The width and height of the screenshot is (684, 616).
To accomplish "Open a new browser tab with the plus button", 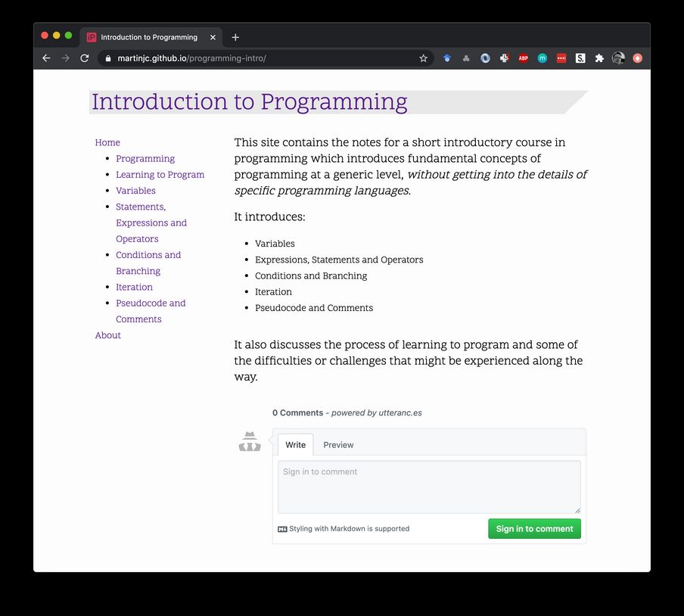I will point(235,36).
